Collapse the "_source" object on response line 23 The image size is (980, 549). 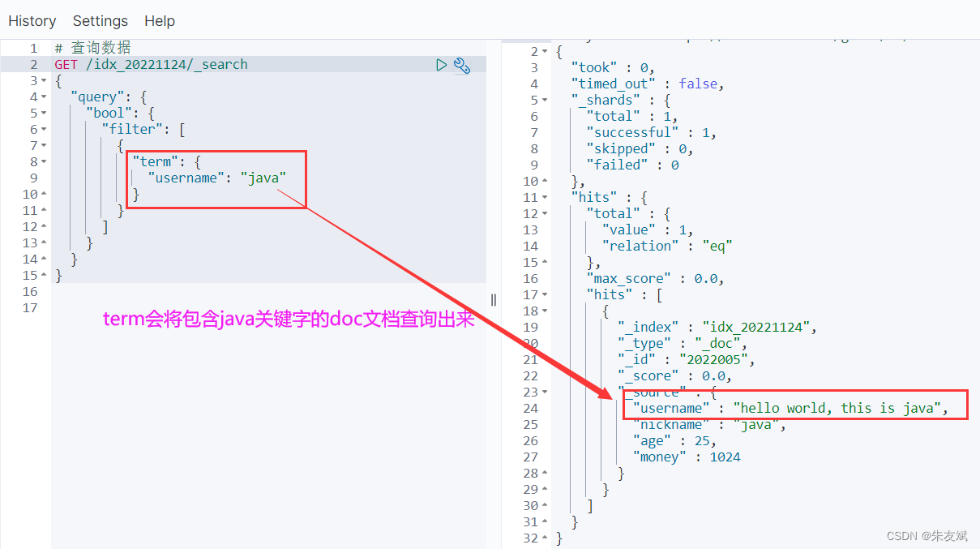(x=544, y=392)
